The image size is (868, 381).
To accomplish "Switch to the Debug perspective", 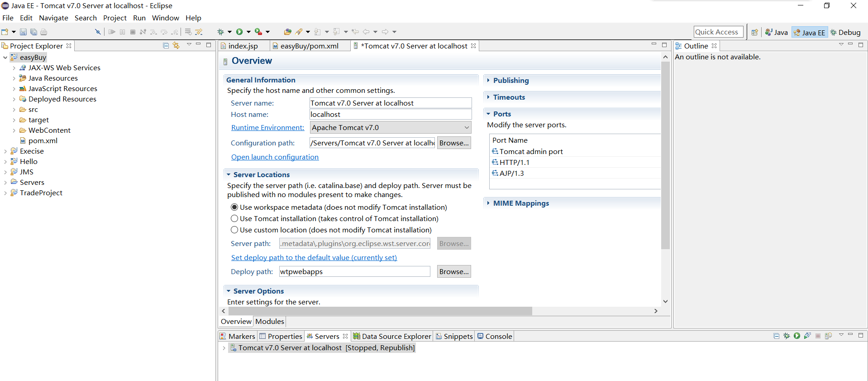I will coord(845,32).
